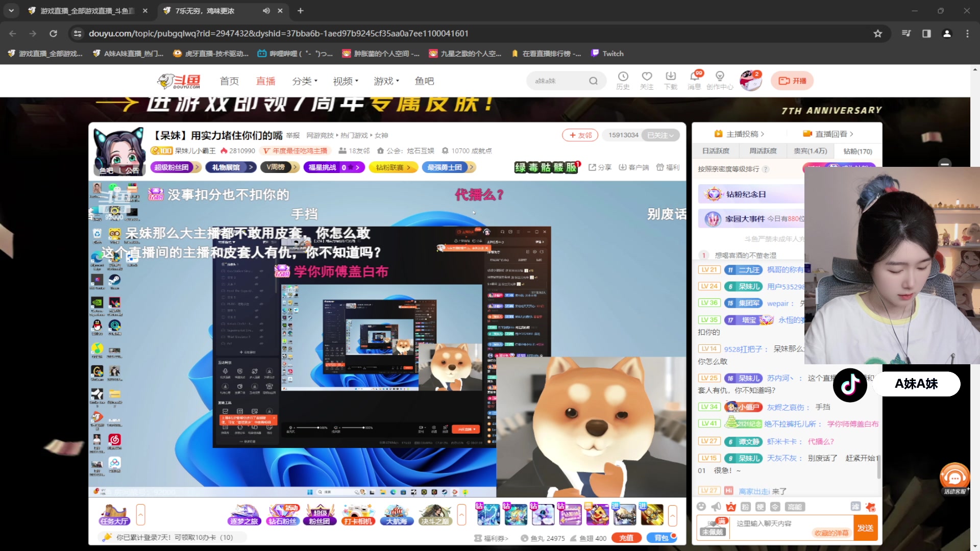This screenshot has height=551, width=980.
Task: Click the emoji icon in the chat toolbar
Action: point(702,506)
